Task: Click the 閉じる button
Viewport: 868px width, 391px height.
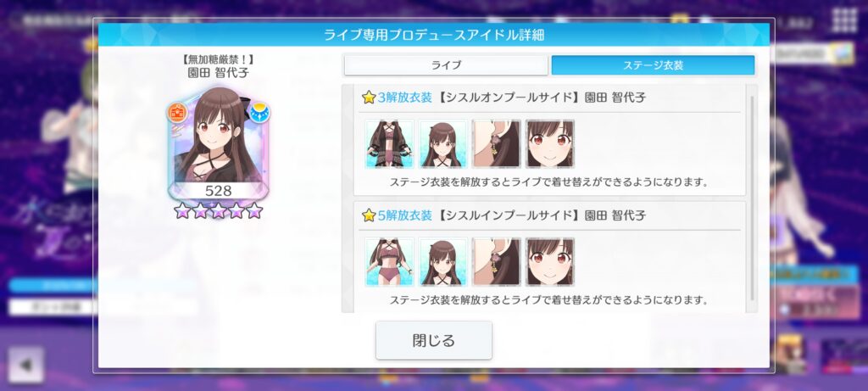Action: click(x=433, y=340)
